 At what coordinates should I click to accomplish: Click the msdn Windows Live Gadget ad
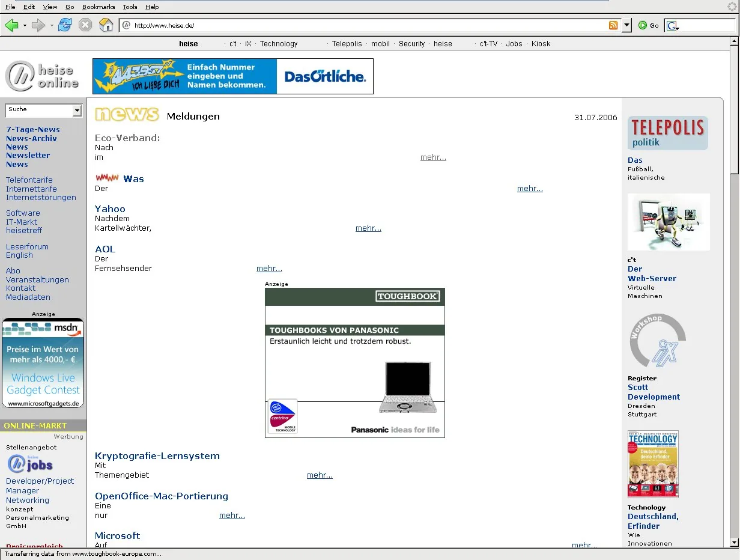[43, 364]
